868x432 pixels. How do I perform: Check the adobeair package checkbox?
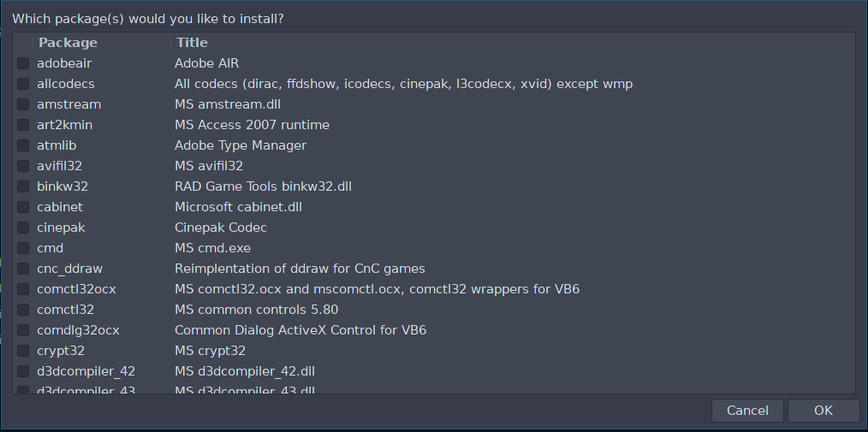click(x=23, y=63)
